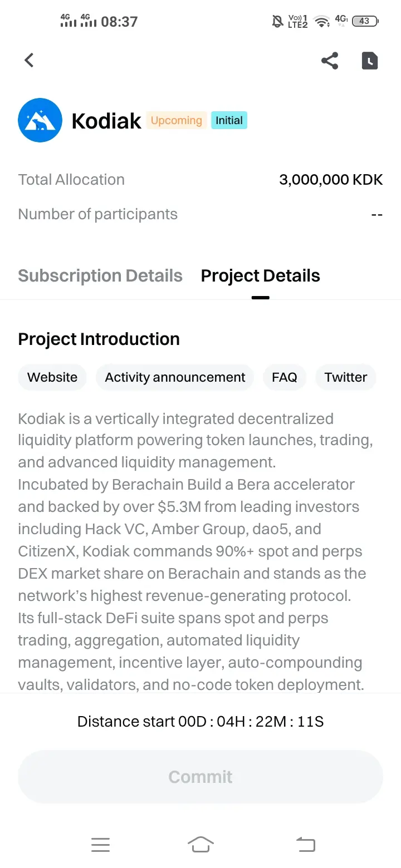Tap the Kodiak bear logo

(x=40, y=120)
